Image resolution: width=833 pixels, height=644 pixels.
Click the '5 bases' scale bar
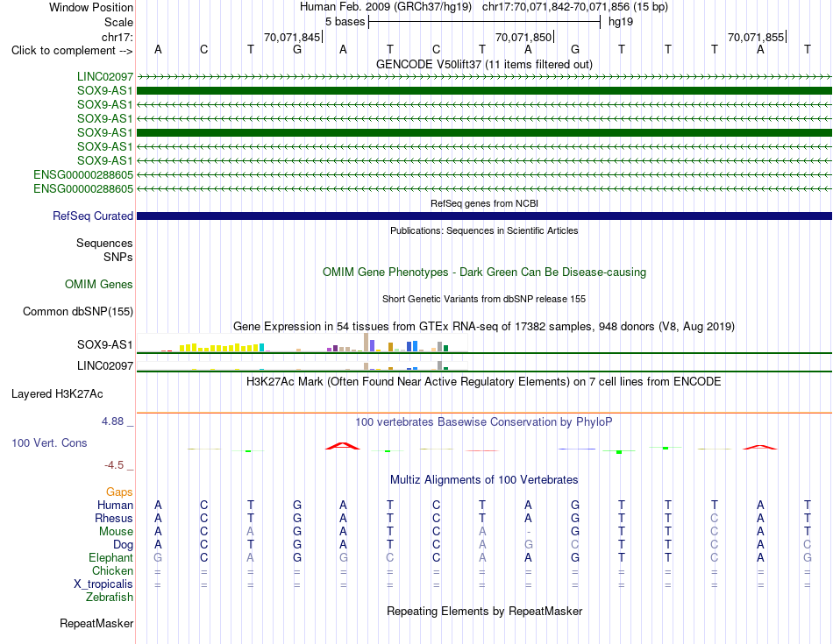pyautogui.click(x=484, y=22)
